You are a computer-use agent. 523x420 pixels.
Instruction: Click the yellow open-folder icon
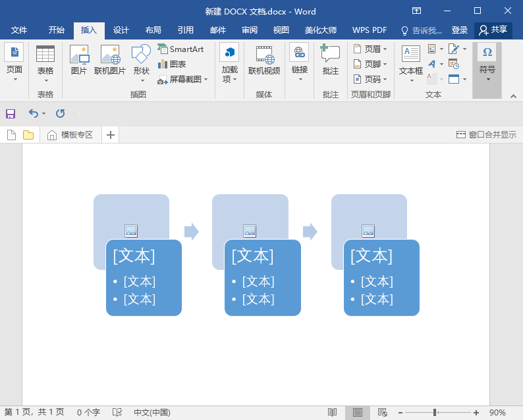click(x=28, y=135)
